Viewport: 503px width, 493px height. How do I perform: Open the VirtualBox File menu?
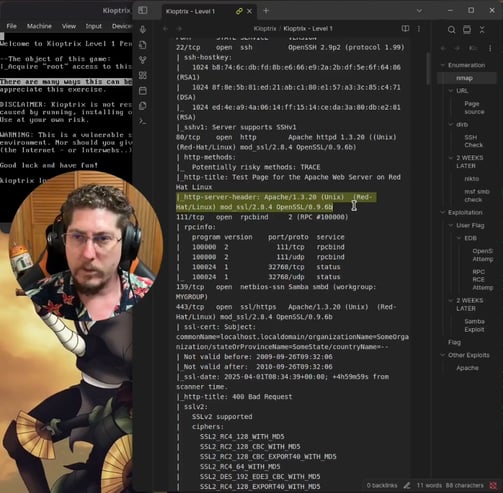point(11,26)
